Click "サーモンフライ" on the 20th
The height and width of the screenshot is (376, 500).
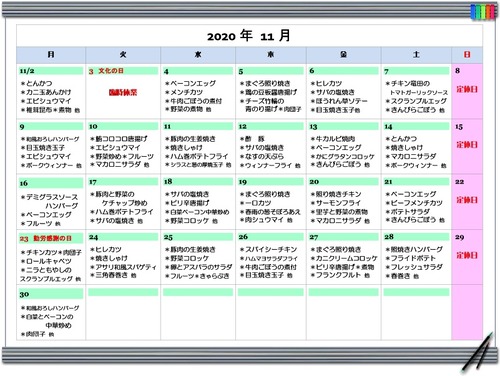338,203
